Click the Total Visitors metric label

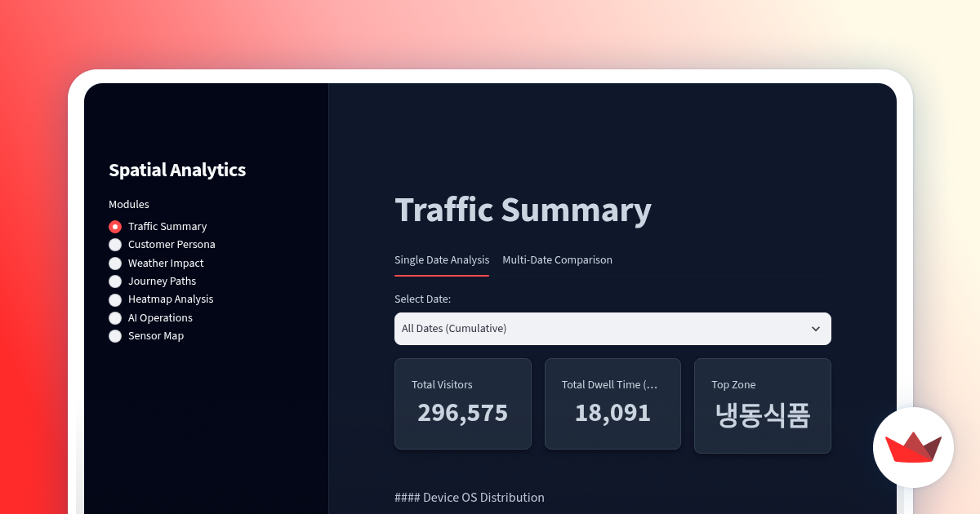(x=442, y=385)
